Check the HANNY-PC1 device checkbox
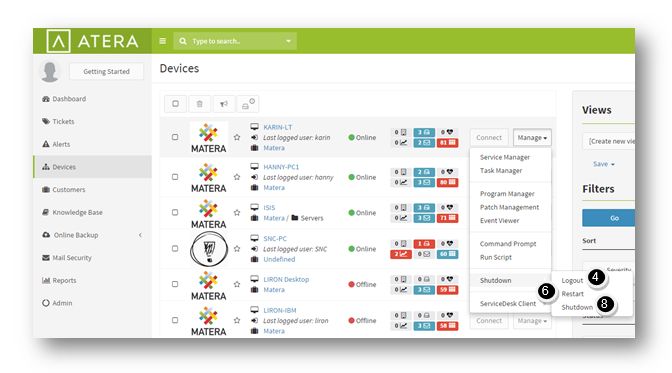The height and width of the screenshot is (373, 672). [175, 177]
